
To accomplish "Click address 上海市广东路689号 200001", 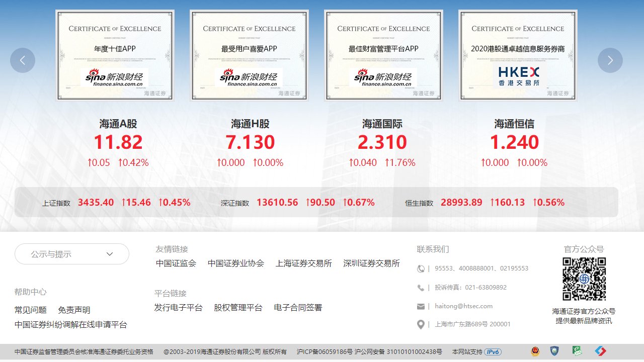I will click(x=472, y=325).
